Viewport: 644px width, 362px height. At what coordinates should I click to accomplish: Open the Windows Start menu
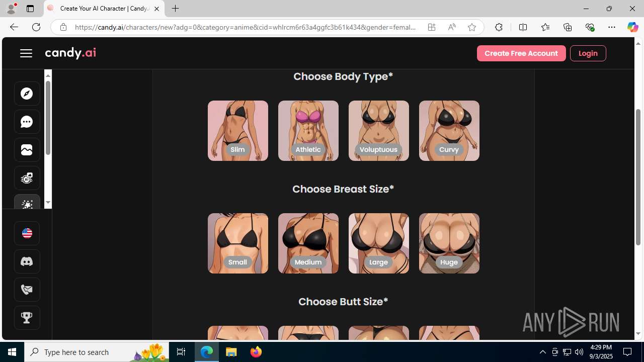(x=12, y=352)
